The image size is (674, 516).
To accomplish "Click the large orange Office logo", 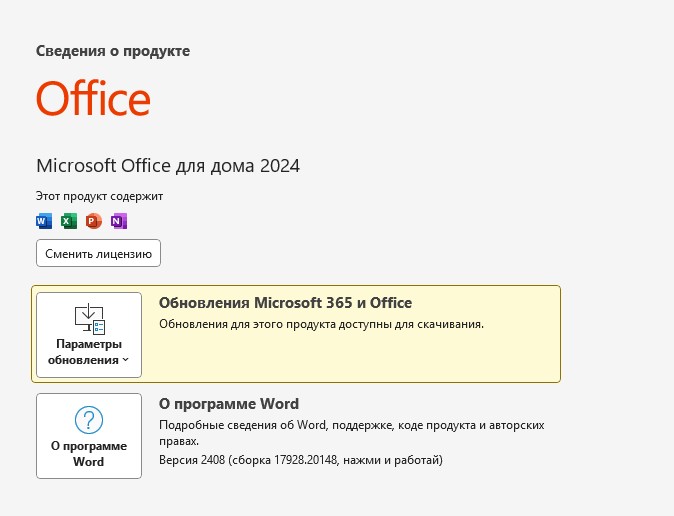I will click(x=93, y=100).
